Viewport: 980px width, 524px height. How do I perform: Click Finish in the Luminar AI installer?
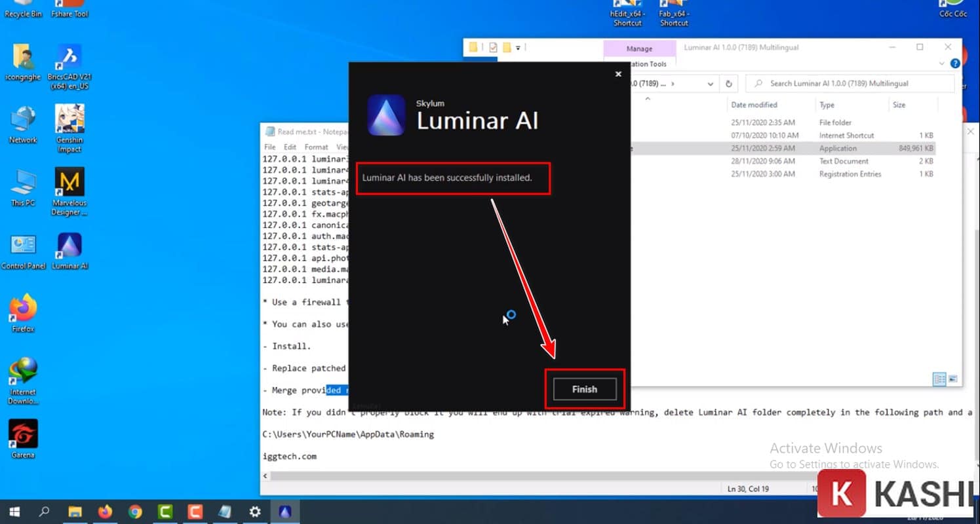584,389
